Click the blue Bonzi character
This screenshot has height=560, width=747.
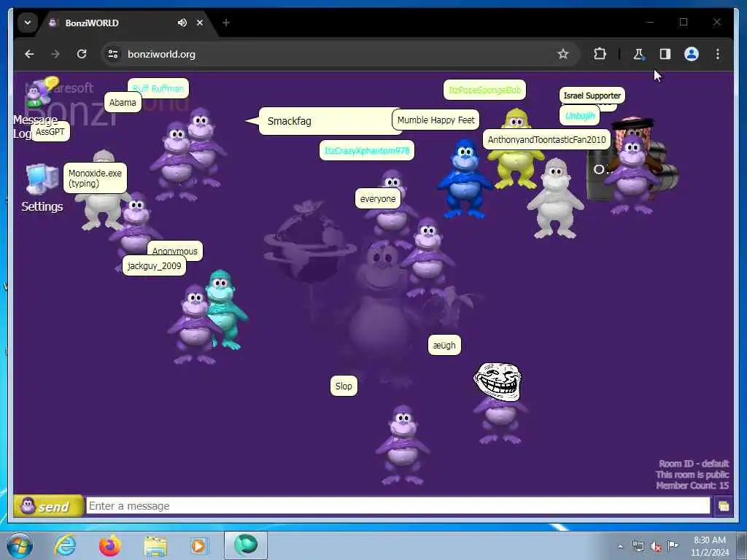point(464,179)
